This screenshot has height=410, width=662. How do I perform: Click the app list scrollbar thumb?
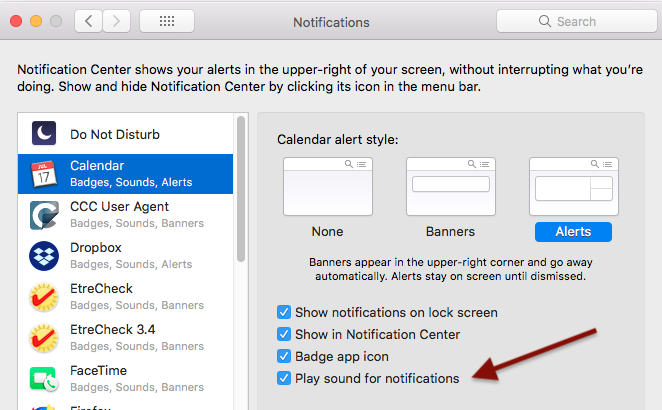[241, 189]
